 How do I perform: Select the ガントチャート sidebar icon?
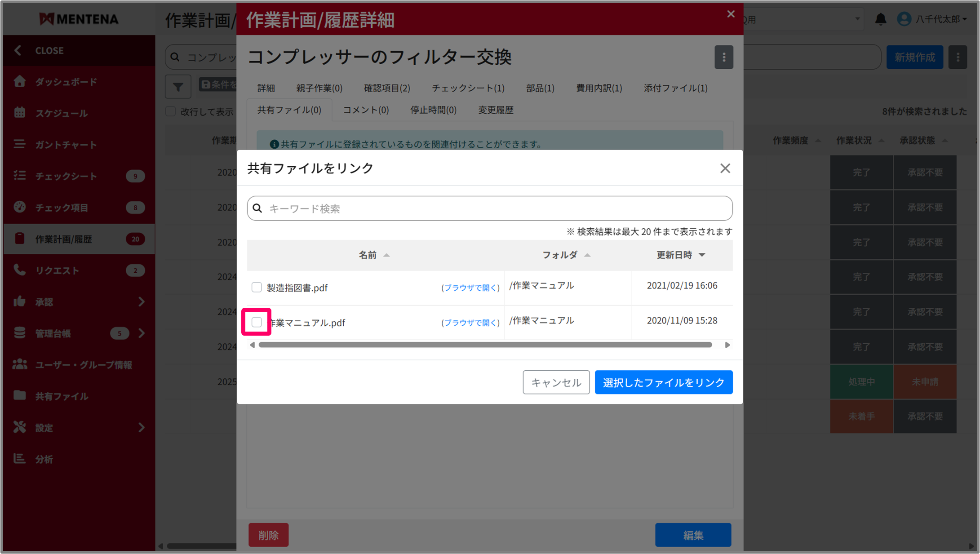(19, 144)
